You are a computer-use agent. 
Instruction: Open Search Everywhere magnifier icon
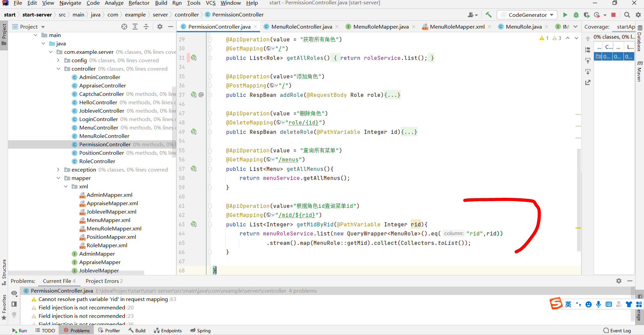click(x=627, y=15)
